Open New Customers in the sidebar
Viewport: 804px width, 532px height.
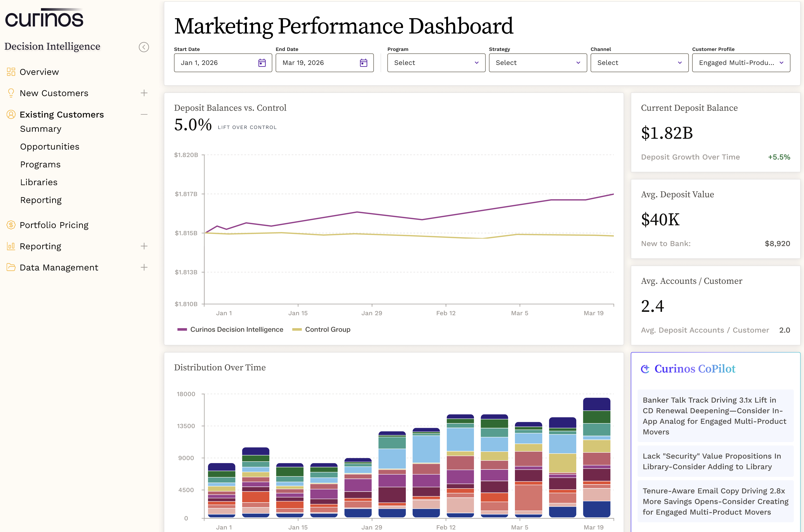54,93
